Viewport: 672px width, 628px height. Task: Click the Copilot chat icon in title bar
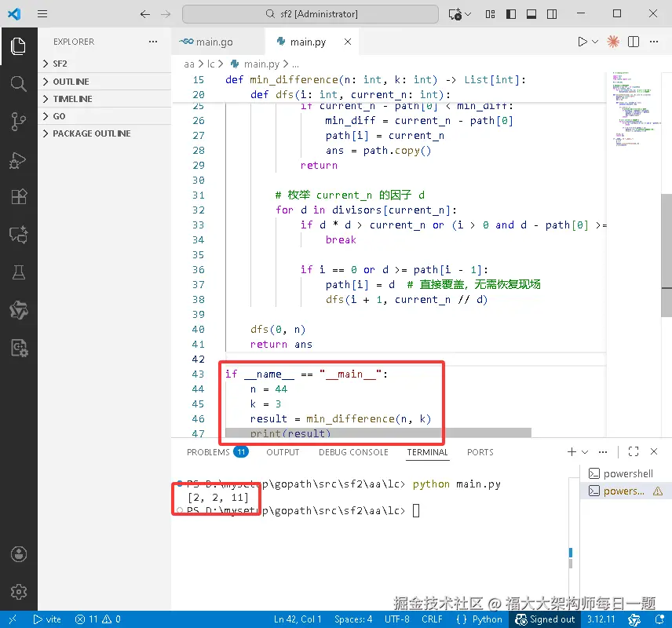point(455,14)
